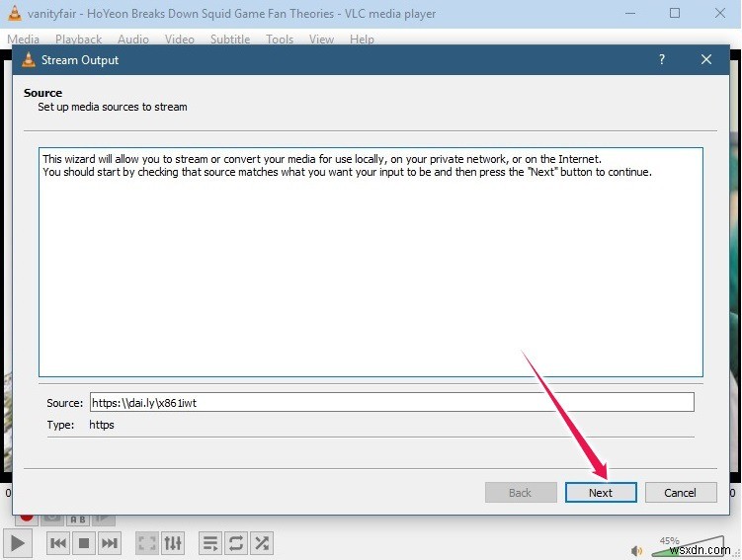The height and width of the screenshot is (560, 742).
Task: Toggle shuffle random playback icon
Action: 261,543
